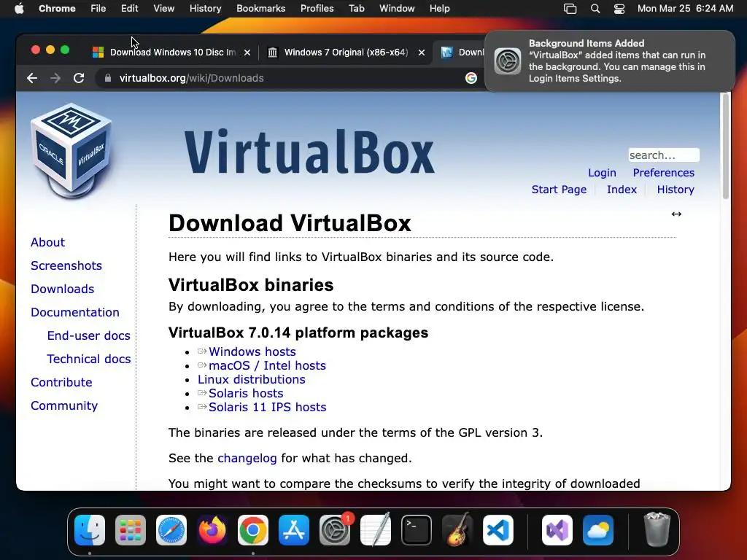
Task: Open Technical docs in sidebar
Action: [x=88, y=359]
